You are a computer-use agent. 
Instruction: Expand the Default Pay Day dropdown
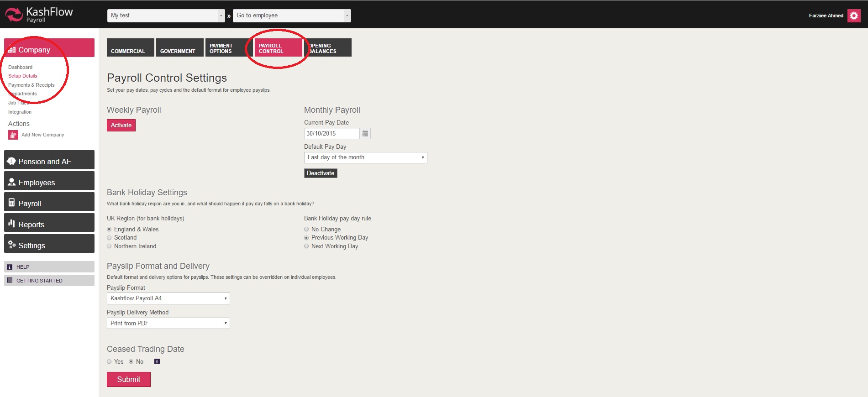click(x=365, y=157)
